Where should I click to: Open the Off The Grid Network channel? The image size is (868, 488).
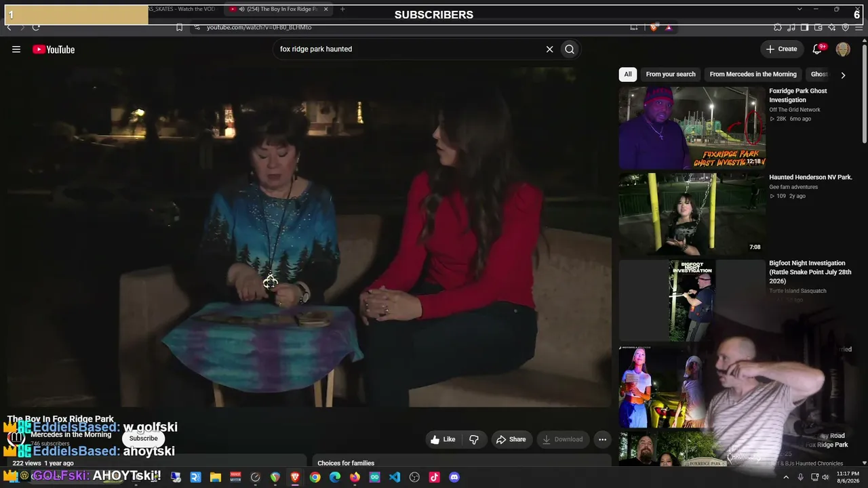click(x=795, y=110)
